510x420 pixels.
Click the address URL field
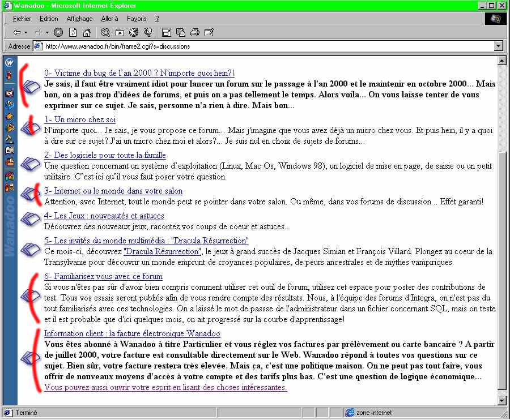pos(263,46)
